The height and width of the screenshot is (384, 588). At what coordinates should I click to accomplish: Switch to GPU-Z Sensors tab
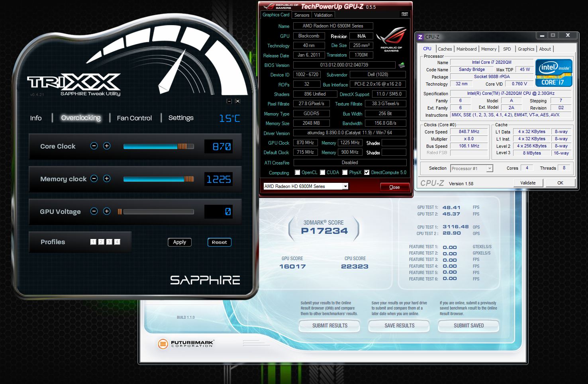point(302,15)
